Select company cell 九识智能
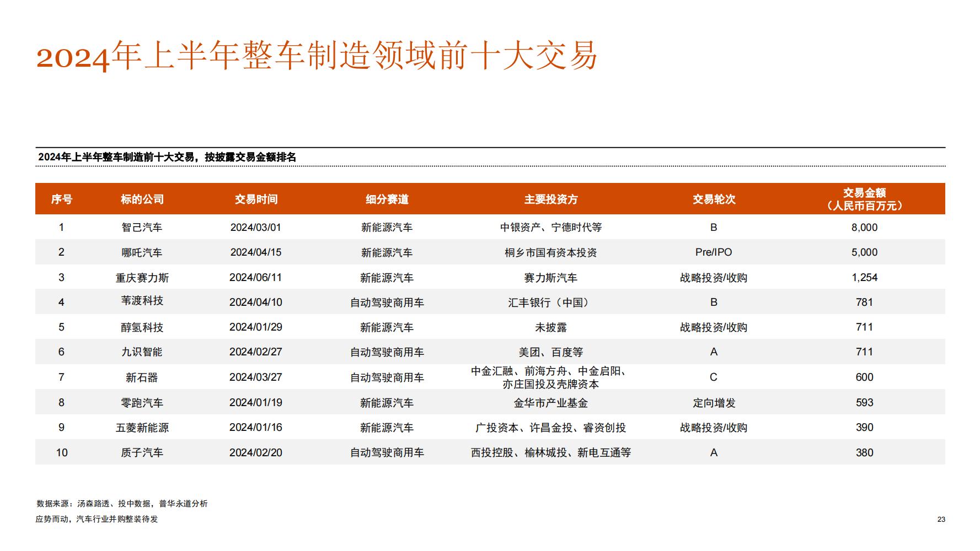The width and height of the screenshot is (980, 551). pyautogui.click(x=142, y=352)
